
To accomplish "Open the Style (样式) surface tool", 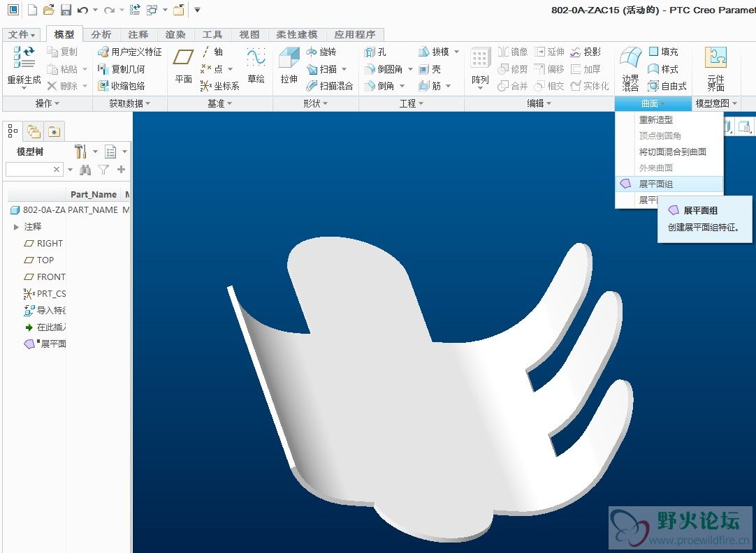I will tap(664, 69).
